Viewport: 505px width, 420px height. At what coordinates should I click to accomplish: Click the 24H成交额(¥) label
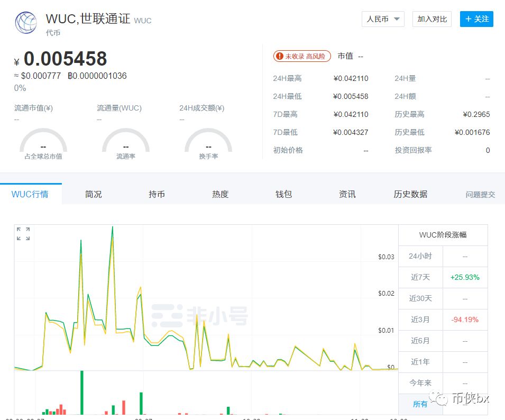click(202, 108)
